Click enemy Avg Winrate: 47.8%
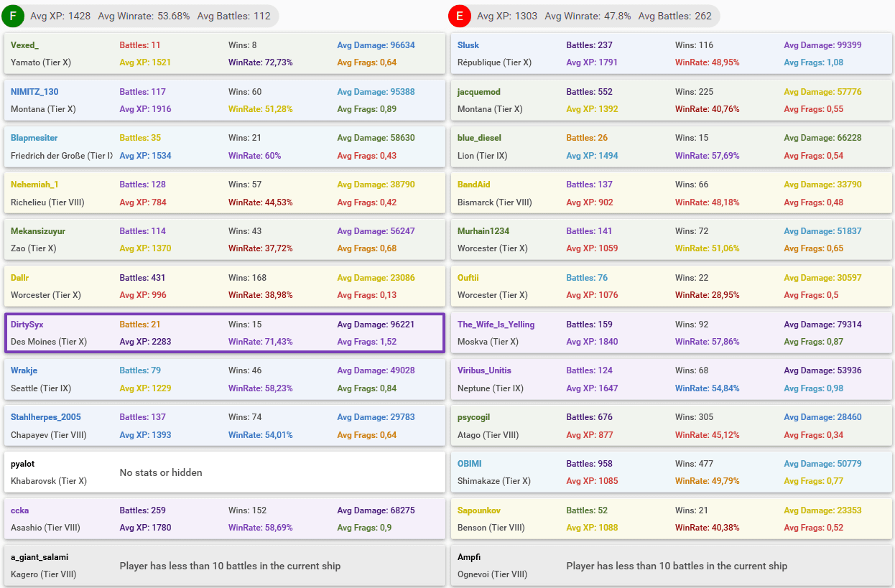 pos(588,16)
